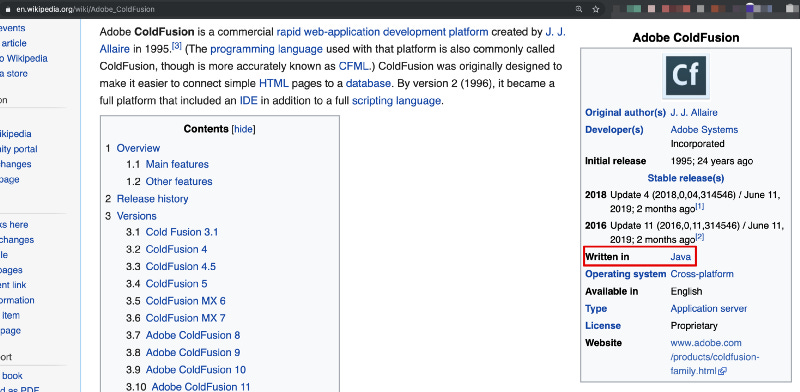Click 'Written in' label text
Screen dimensions: 800x392
[x=607, y=257]
